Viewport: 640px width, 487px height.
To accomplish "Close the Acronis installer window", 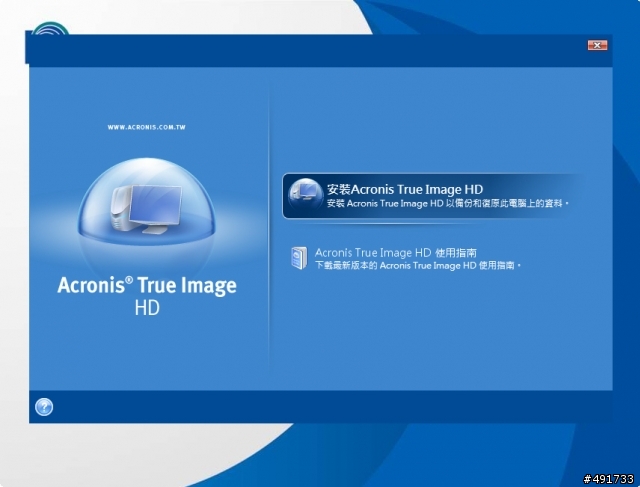I will coord(597,45).
